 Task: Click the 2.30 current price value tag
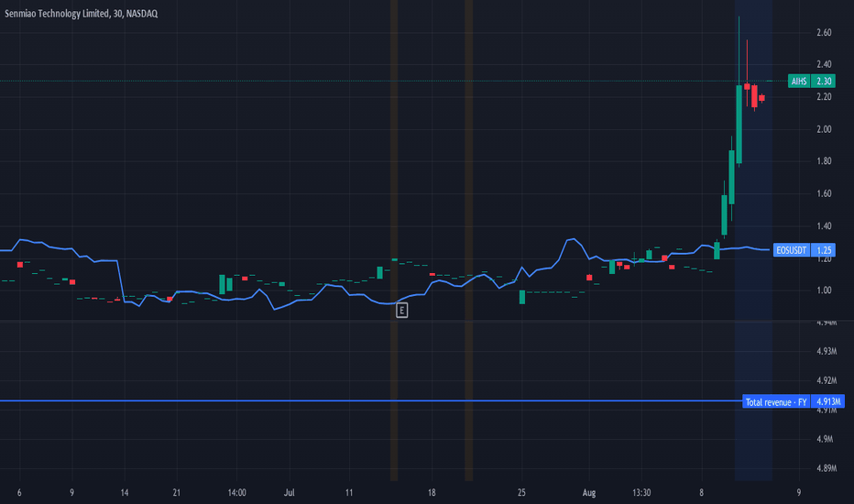823,82
